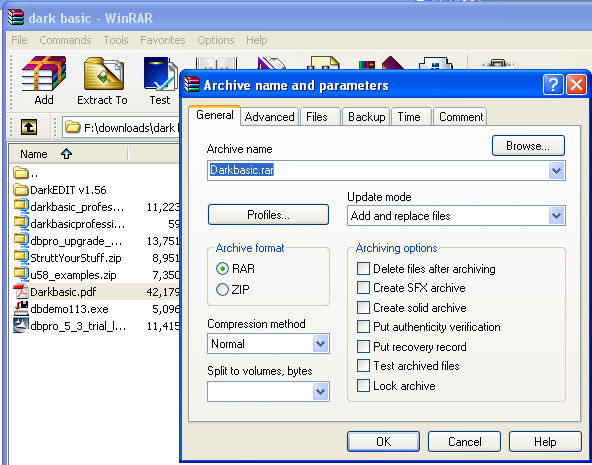Viewport: 592px width, 465px height.
Task: Click the parent folder '..' icon
Action: tap(20, 173)
